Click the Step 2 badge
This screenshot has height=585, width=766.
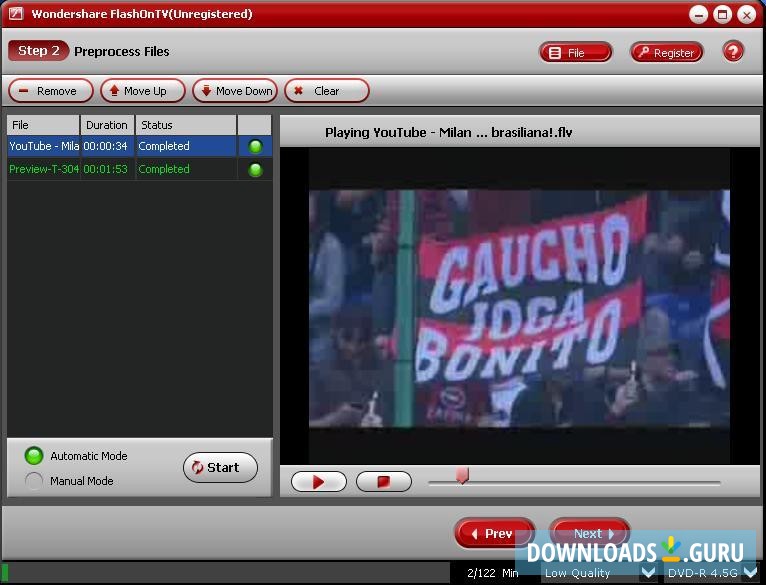[38, 51]
